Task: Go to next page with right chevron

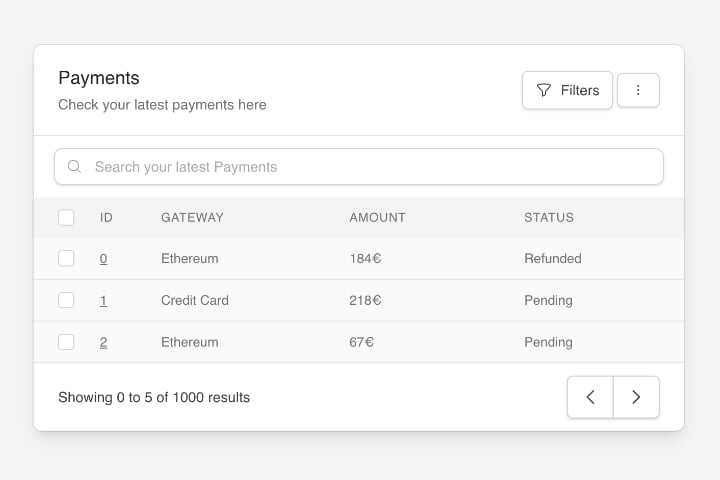Action: pyautogui.click(x=636, y=397)
